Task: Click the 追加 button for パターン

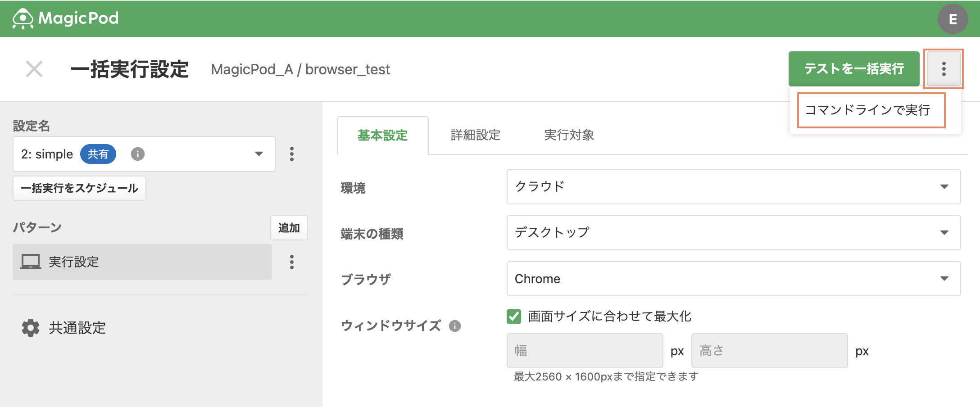Action: (289, 228)
